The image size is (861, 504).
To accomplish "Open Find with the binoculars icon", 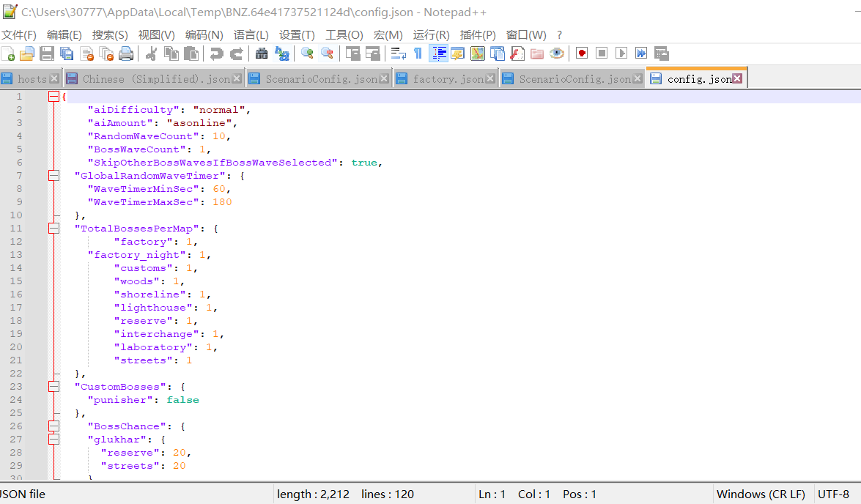I will [262, 53].
